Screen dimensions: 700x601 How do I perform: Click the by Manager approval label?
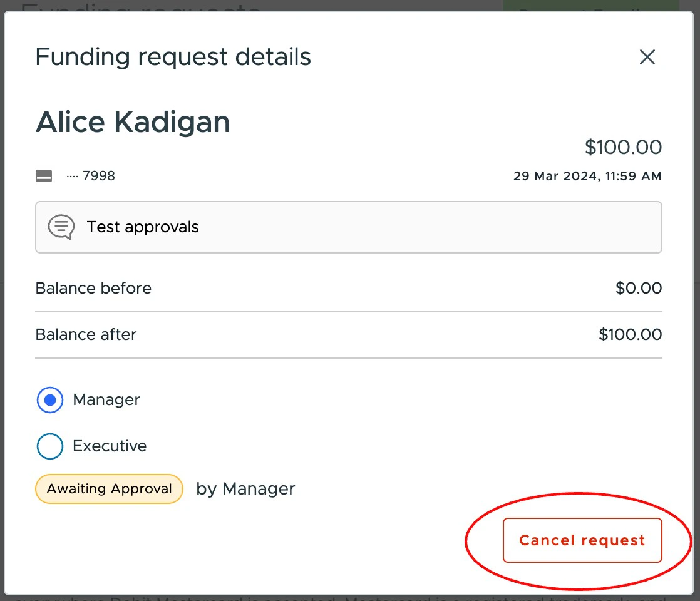tap(245, 488)
